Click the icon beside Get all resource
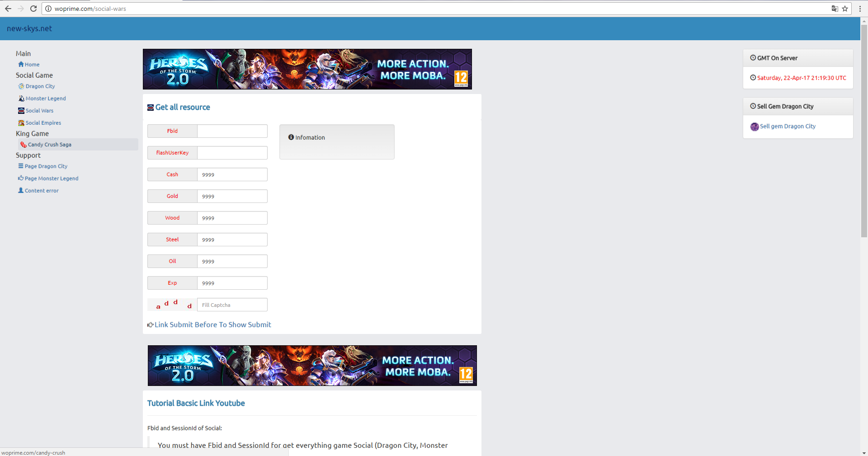The image size is (868, 456). click(x=151, y=108)
